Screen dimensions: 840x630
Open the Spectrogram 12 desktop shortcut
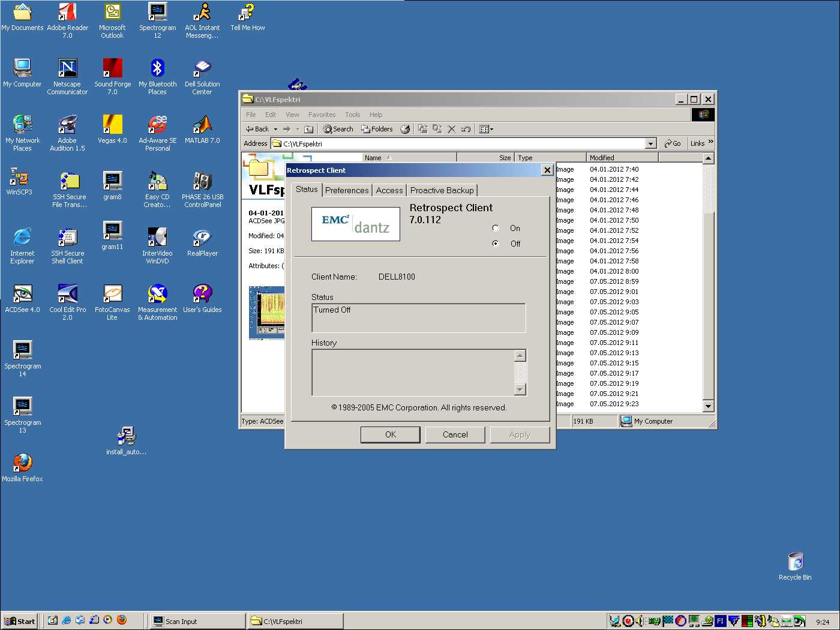[x=157, y=20]
